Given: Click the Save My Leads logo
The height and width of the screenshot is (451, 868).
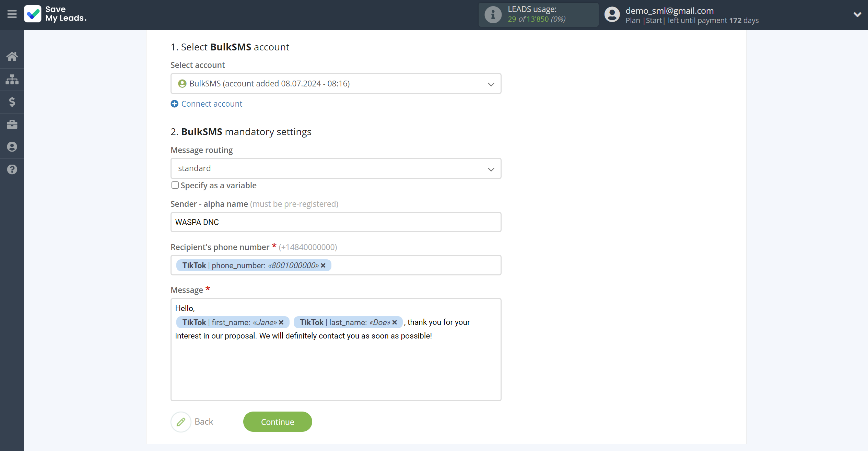Looking at the screenshot, I should click(x=55, y=14).
